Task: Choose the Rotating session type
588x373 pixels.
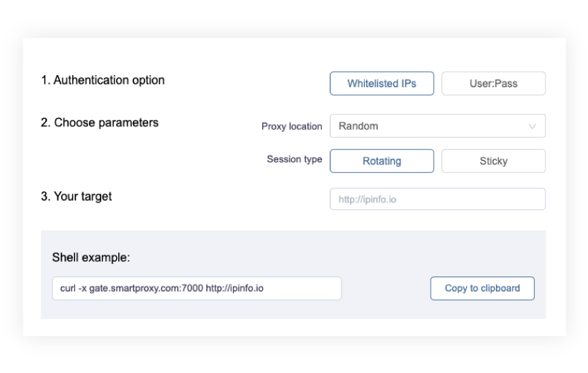Action: tap(381, 161)
